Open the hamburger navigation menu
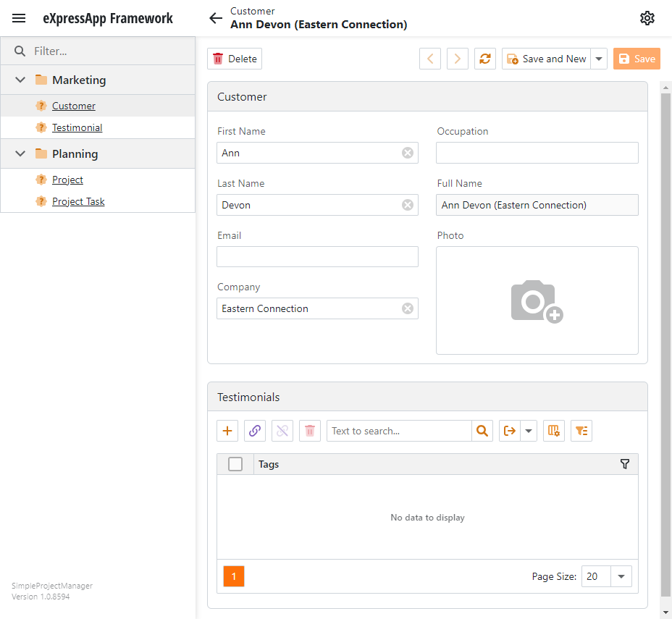Screen dimensions: 672x619 (19, 18)
